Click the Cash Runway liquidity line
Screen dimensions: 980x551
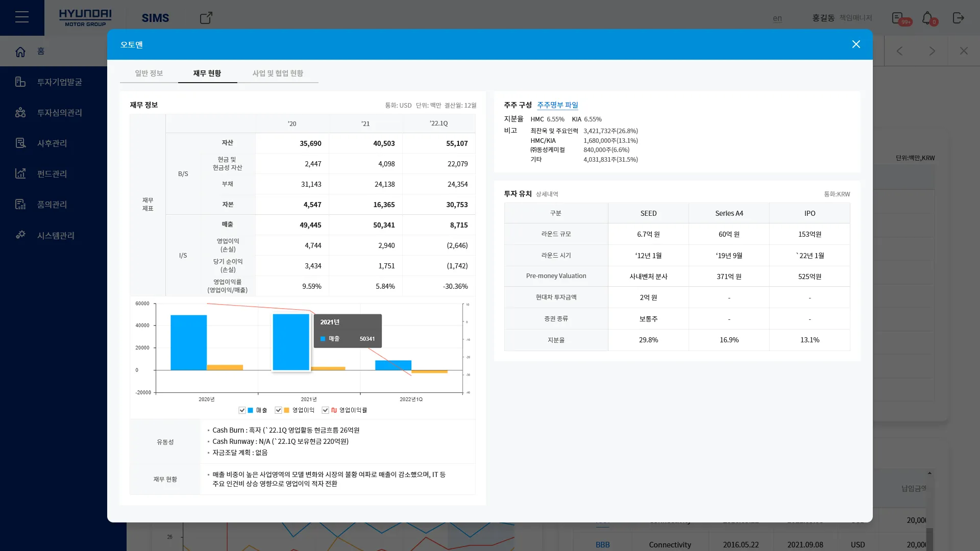280,441
